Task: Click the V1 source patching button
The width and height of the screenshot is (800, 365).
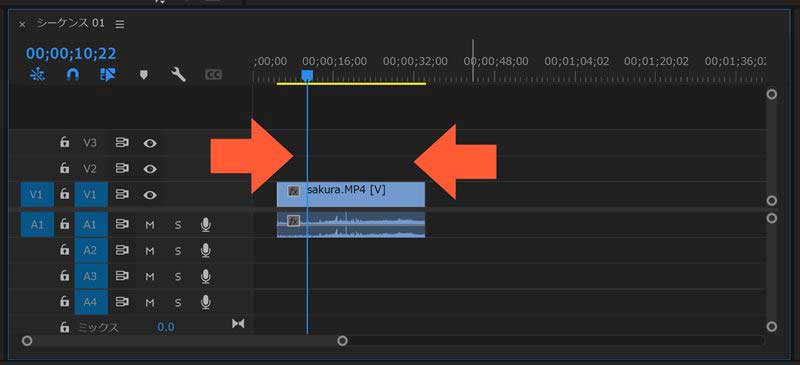Action: (x=37, y=194)
